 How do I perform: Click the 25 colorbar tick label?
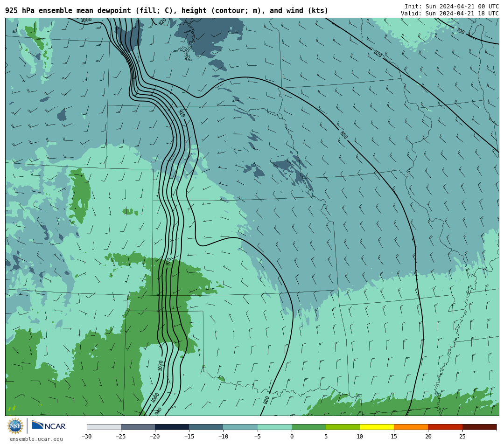[462, 436]
